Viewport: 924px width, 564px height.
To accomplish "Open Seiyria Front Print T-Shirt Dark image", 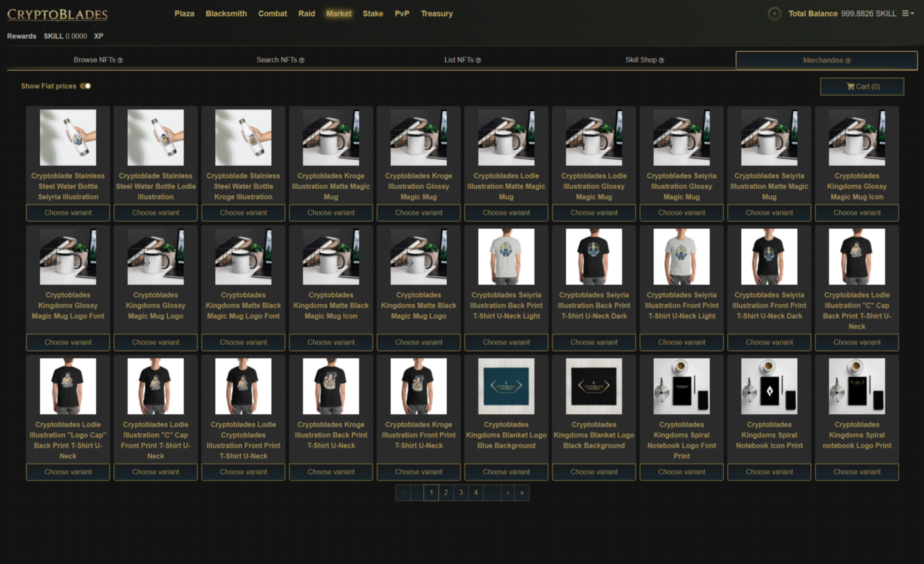I will click(x=770, y=257).
